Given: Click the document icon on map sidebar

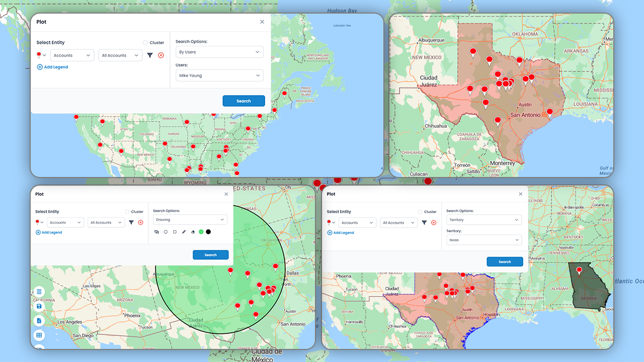Looking at the screenshot, I should 39,320.
